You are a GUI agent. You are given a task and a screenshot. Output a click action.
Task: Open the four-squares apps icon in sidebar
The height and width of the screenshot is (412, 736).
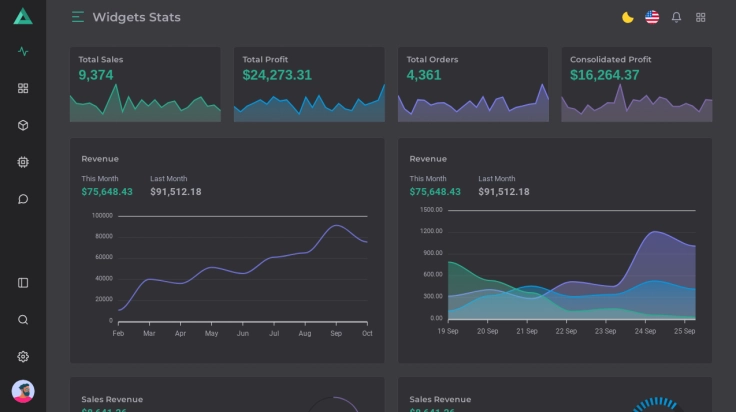23,88
